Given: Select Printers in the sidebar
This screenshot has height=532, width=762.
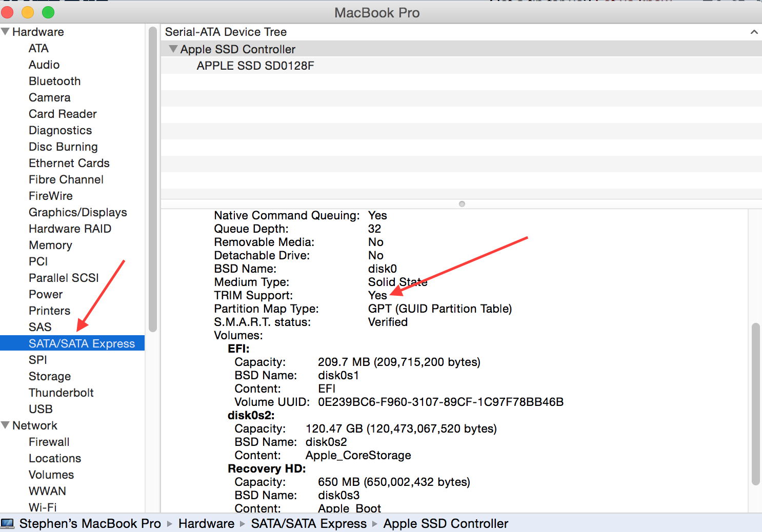Looking at the screenshot, I should pyautogui.click(x=49, y=311).
